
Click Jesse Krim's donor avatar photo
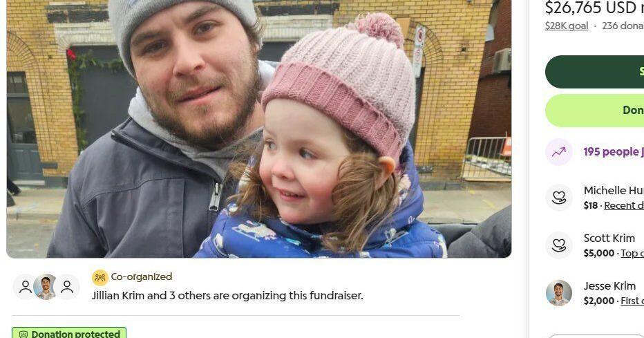(558, 293)
